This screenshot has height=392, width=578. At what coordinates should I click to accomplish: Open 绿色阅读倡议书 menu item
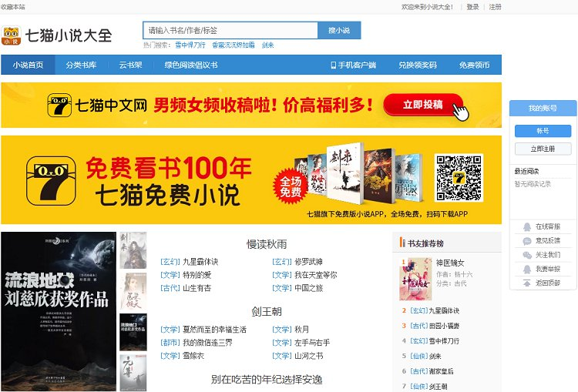190,65
